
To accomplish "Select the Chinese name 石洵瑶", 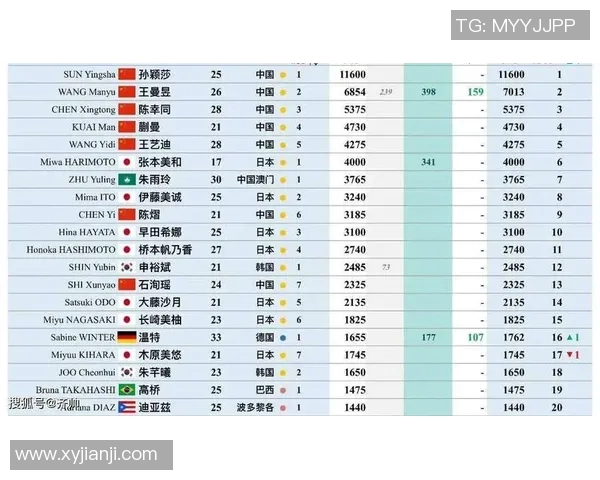I will pyautogui.click(x=155, y=285).
